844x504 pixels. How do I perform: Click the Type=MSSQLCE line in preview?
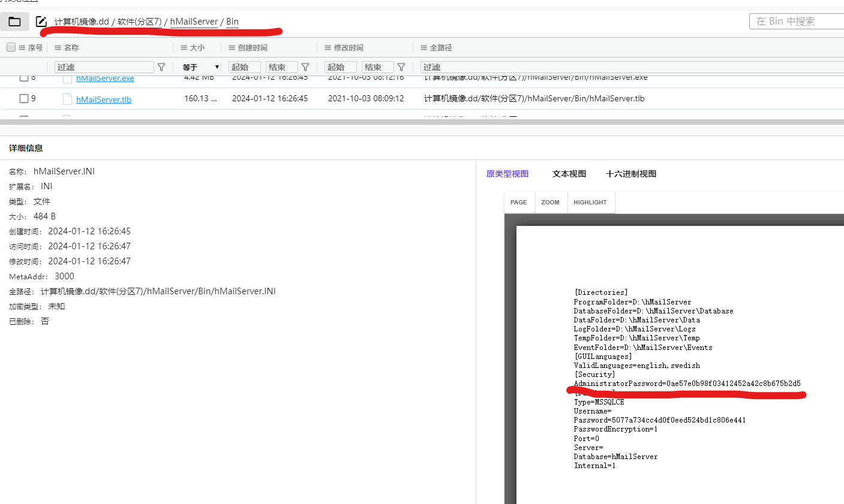tap(599, 402)
